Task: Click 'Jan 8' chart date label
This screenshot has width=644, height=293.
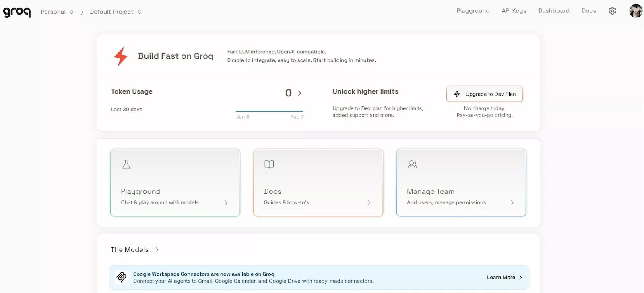Action: (243, 117)
